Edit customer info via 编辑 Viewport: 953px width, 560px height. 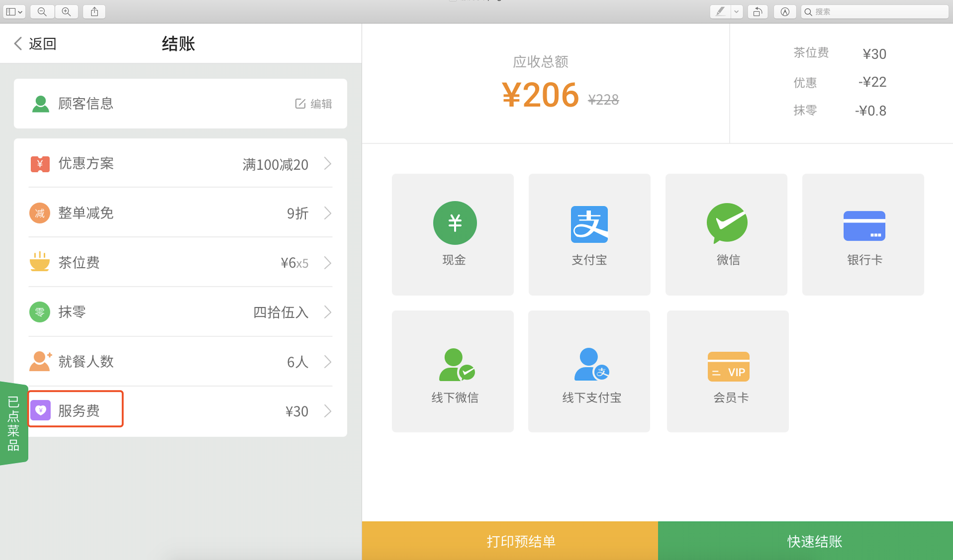tap(314, 103)
